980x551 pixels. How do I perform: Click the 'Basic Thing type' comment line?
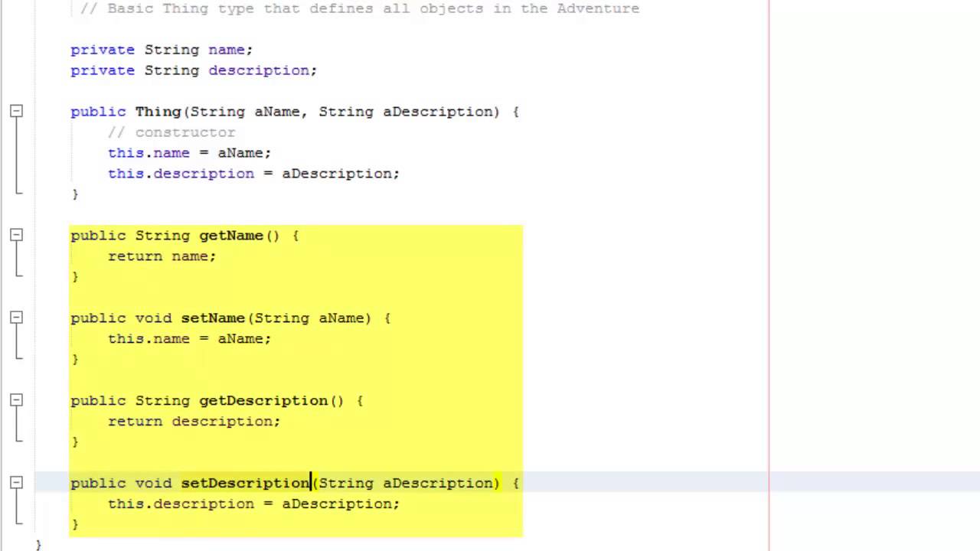360,8
